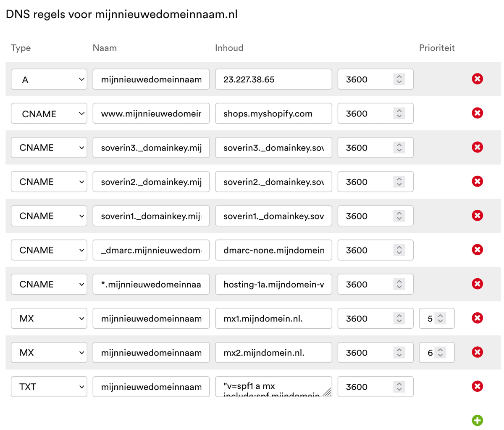Click the Naam column header
The image size is (504, 430).
105,48
